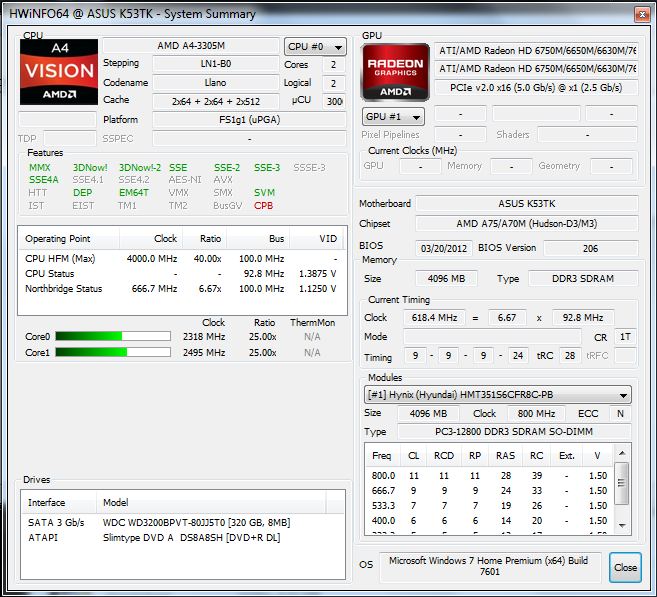Click the EM64T feature label
Screen dimensions: 657x597
(x=134, y=193)
